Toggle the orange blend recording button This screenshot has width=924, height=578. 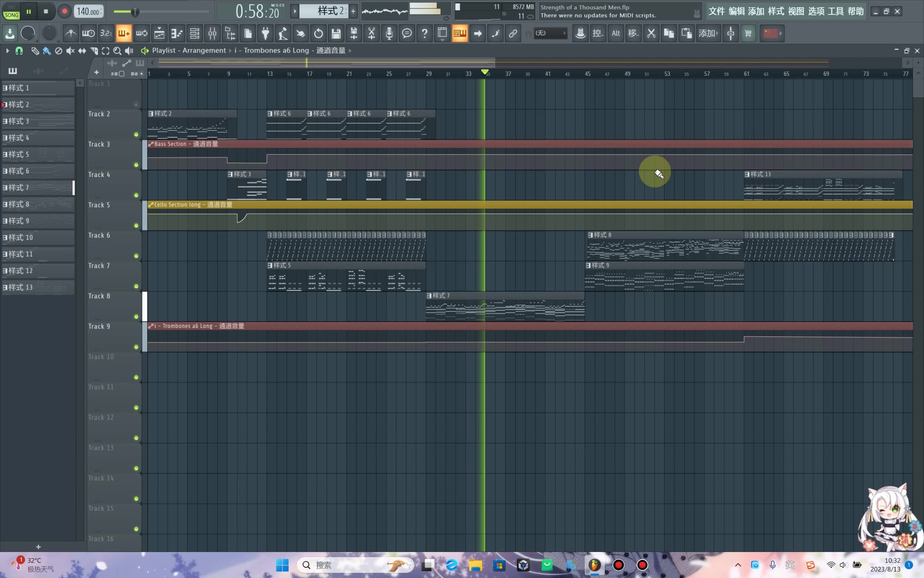coord(124,33)
